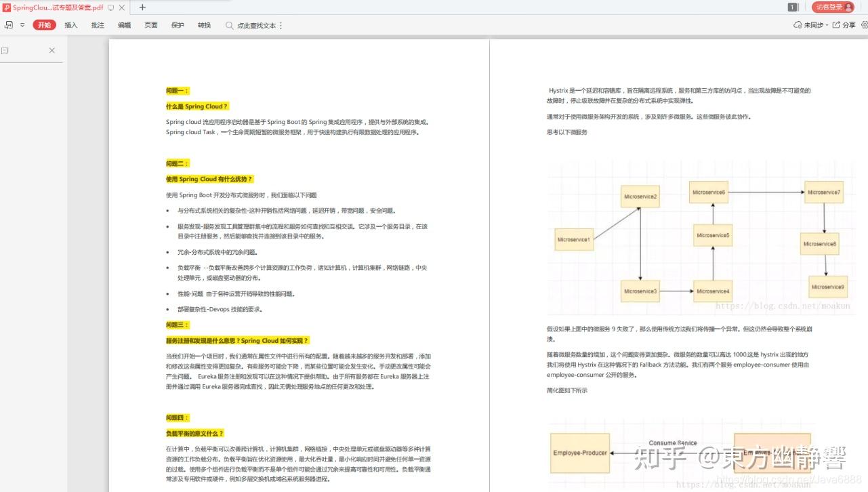Click the Microservice4 box in diagram
This screenshot has height=492, width=868.
point(713,291)
